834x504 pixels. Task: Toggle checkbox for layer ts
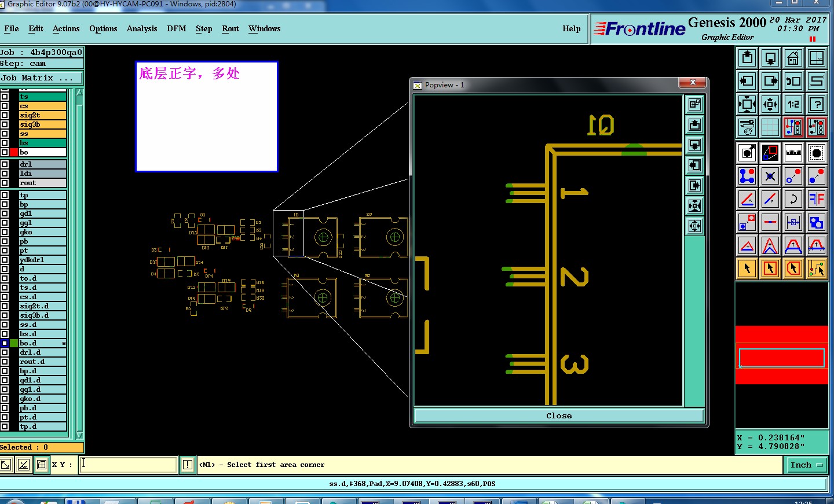pyautogui.click(x=5, y=97)
